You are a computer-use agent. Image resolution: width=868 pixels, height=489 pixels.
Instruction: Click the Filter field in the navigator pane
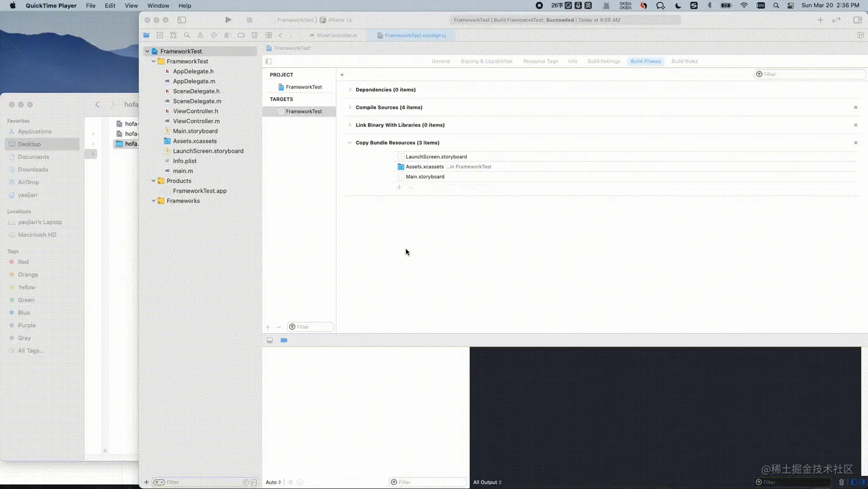click(x=172, y=482)
